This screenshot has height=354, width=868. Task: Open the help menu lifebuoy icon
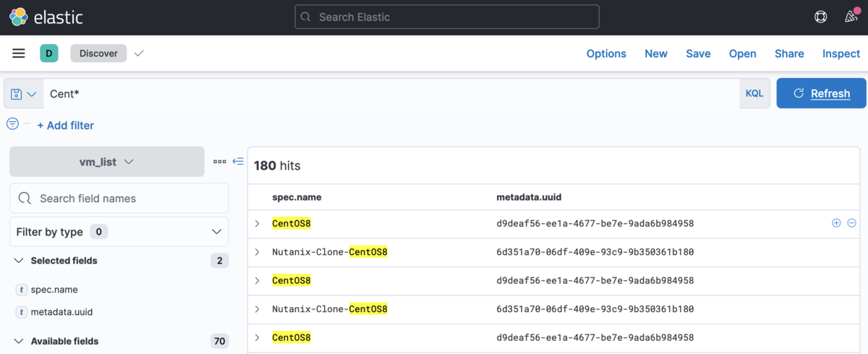(x=820, y=17)
